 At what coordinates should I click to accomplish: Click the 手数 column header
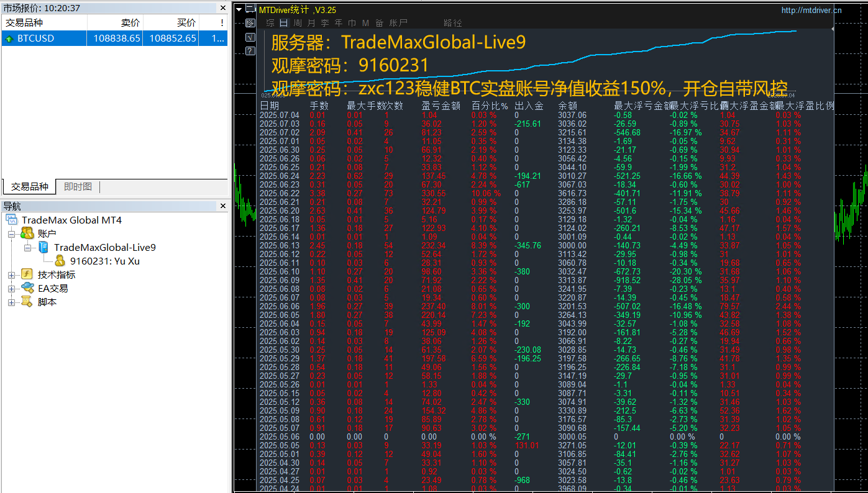[319, 106]
